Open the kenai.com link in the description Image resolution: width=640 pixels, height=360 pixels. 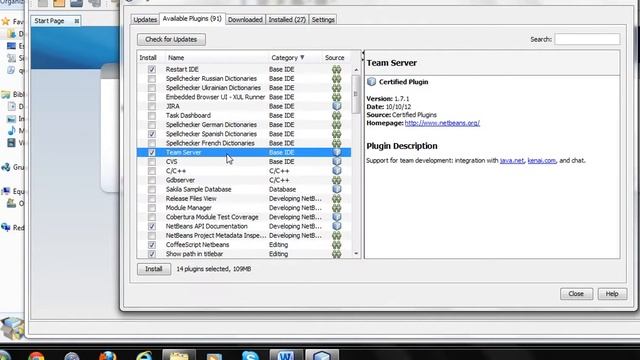coord(542,160)
